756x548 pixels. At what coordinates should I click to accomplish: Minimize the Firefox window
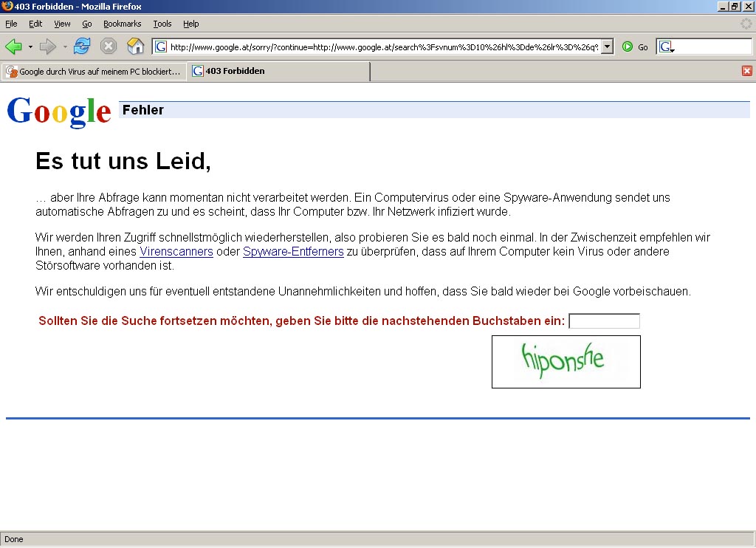coord(722,6)
